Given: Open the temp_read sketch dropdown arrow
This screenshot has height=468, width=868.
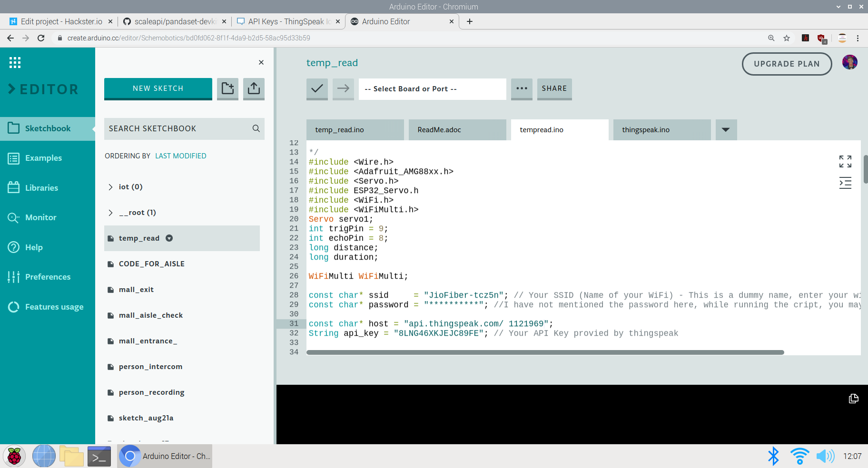Looking at the screenshot, I should [x=169, y=238].
